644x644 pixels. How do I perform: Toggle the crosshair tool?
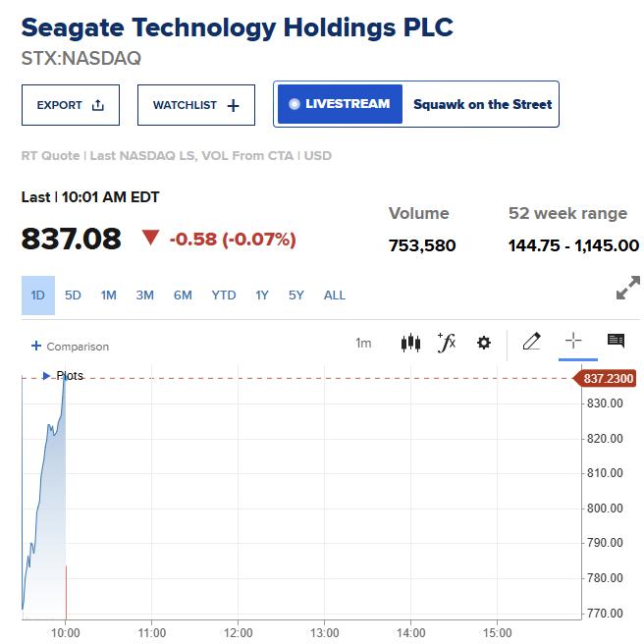tap(573, 341)
